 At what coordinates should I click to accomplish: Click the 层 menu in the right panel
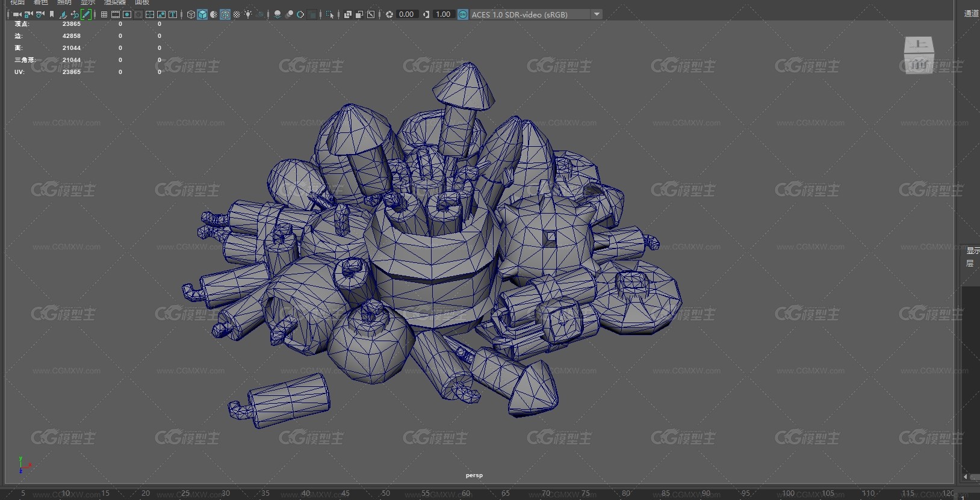(x=970, y=264)
